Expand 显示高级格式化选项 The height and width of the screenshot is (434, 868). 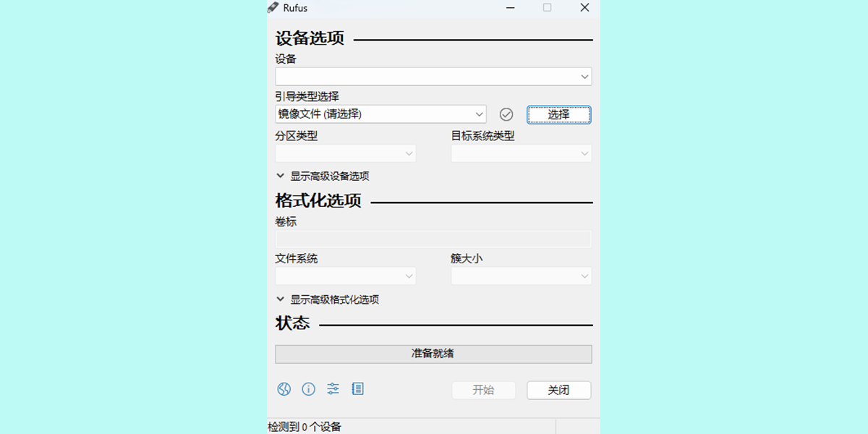pyautogui.click(x=328, y=299)
